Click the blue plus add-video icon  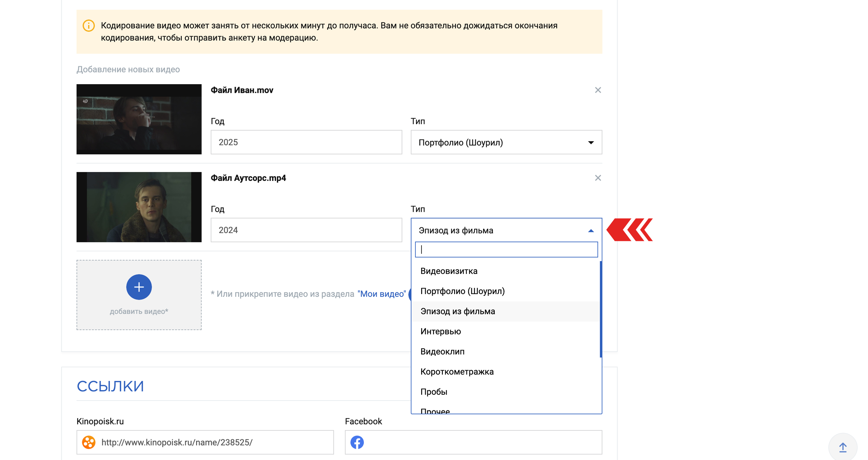coord(139,287)
